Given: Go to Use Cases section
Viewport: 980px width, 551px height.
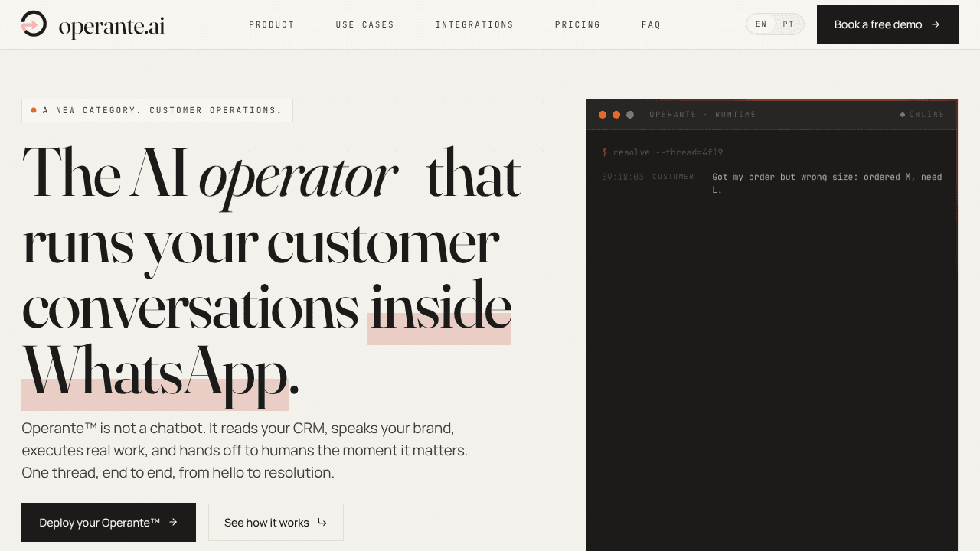Looking at the screenshot, I should [365, 25].
